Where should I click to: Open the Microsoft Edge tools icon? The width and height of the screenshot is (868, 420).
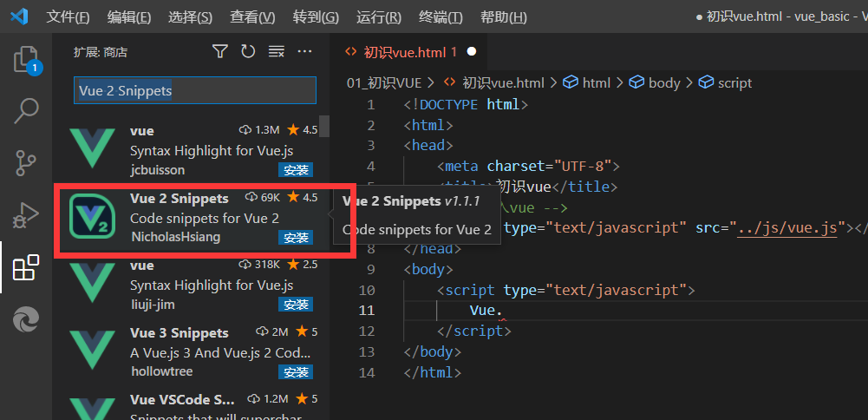pyautogui.click(x=26, y=319)
